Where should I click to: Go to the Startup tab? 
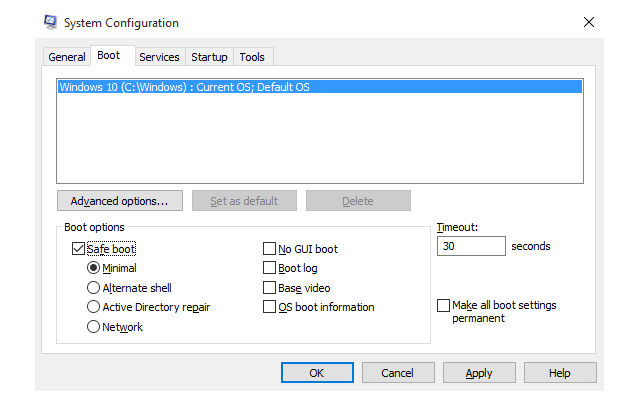209,57
